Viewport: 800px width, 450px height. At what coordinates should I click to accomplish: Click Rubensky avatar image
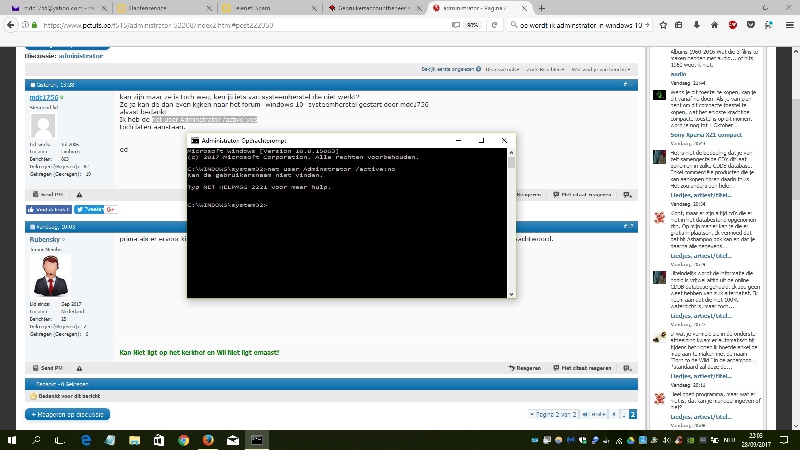(50, 276)
